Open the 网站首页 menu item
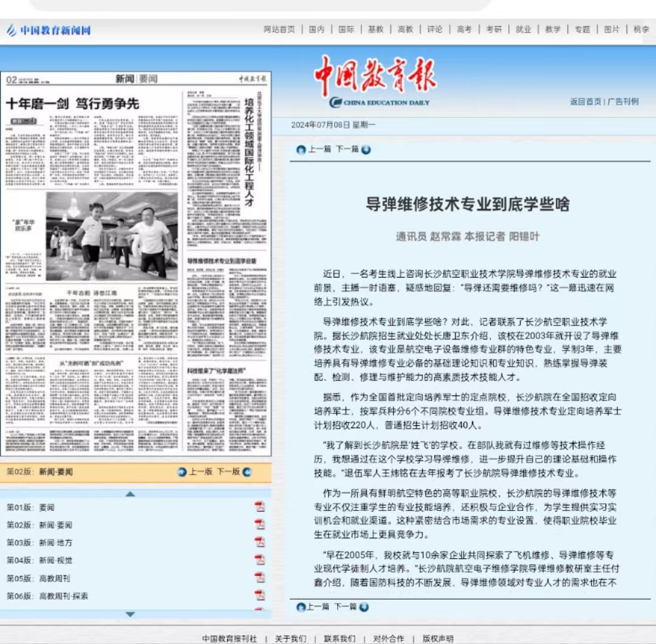Image resolution: width=656 pixels, height=644 pixels. [x=279, y=29]
